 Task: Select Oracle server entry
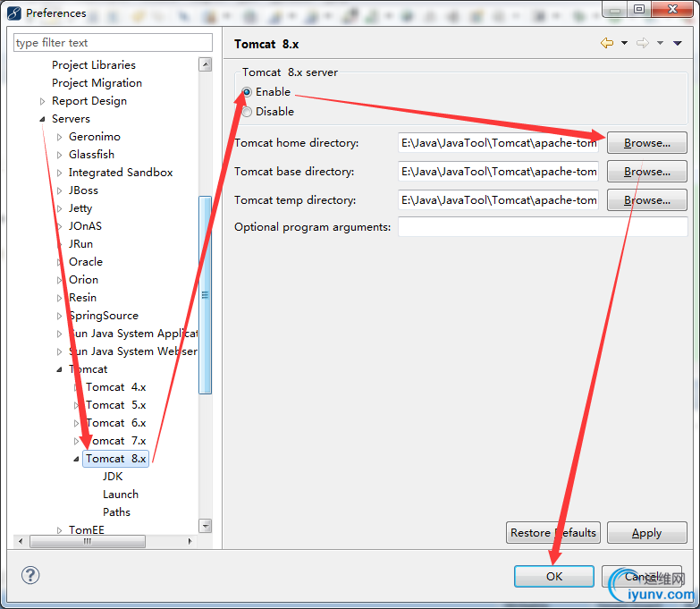coord(86,262)
